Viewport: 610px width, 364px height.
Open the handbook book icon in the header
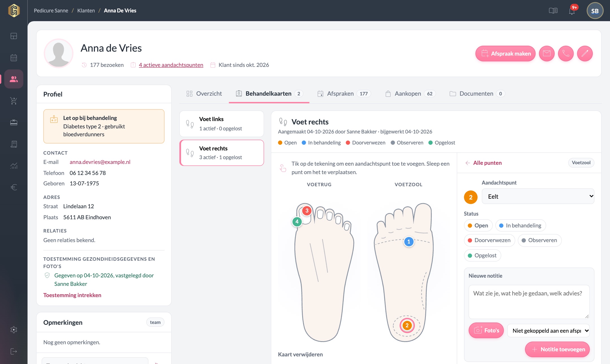click(x=553, y=11)
